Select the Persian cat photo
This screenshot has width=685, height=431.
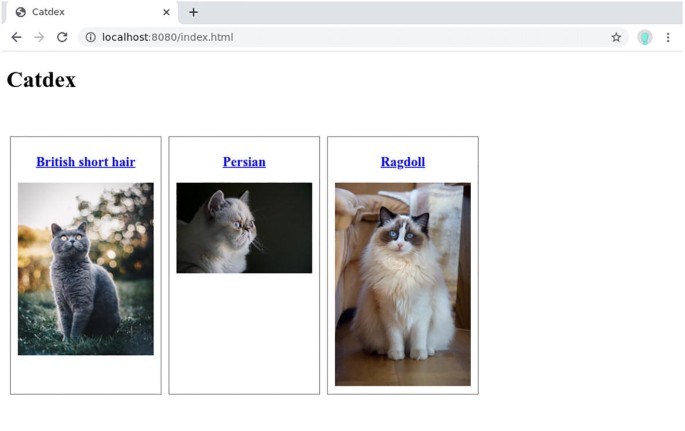tap(244, 227)
